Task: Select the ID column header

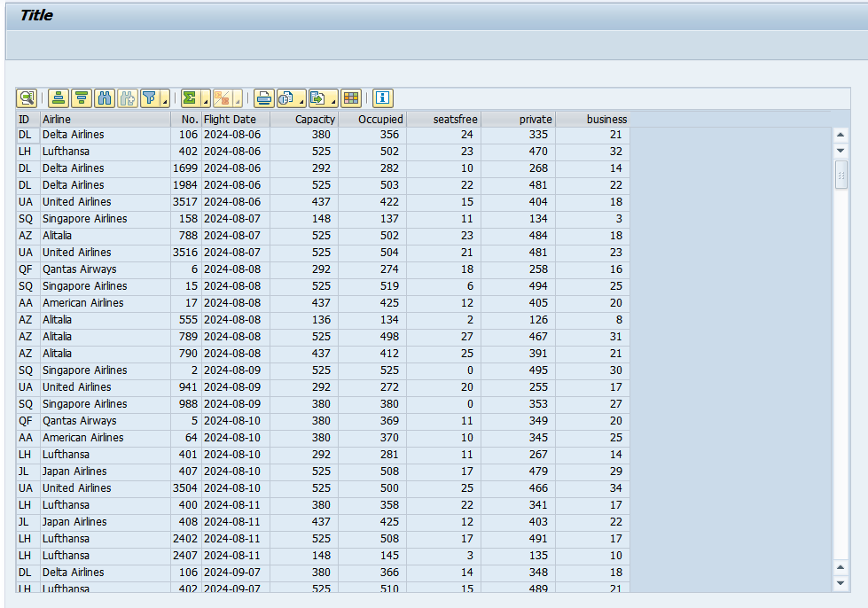Action: point(27,119)
